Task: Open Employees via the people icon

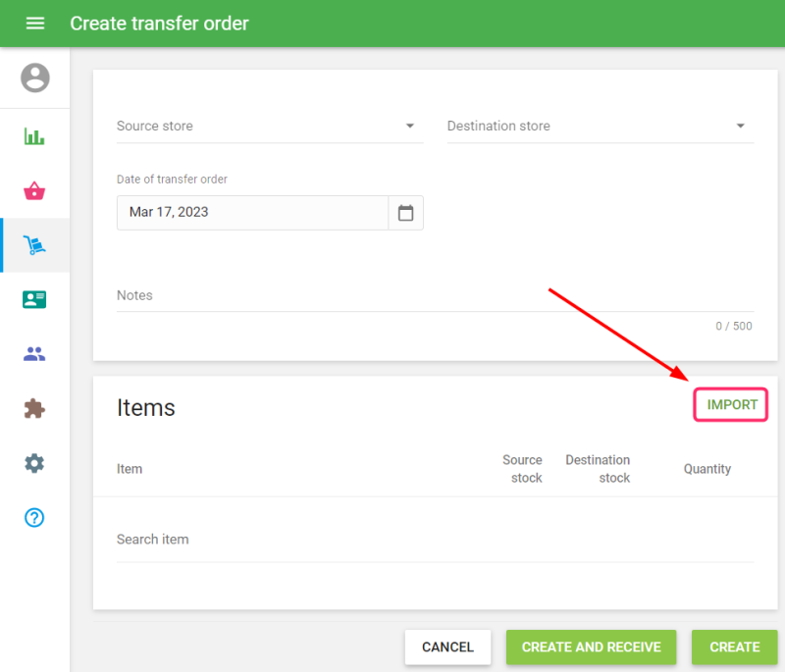Action: [x=35, y=355]
